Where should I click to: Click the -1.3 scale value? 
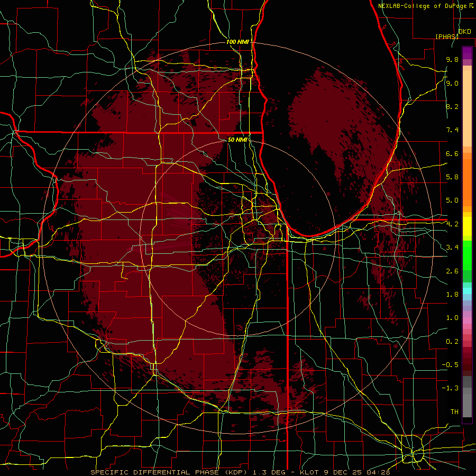450,388
